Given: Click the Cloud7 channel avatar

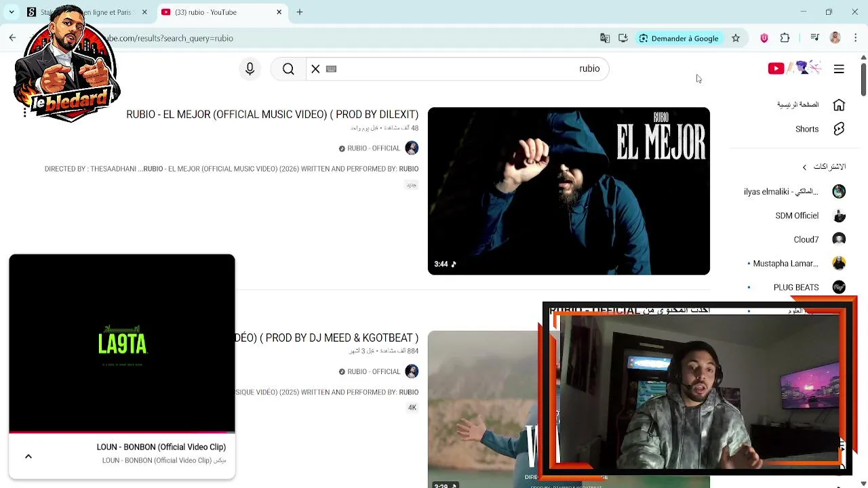Looking at the screenshot, I should 839,239.
